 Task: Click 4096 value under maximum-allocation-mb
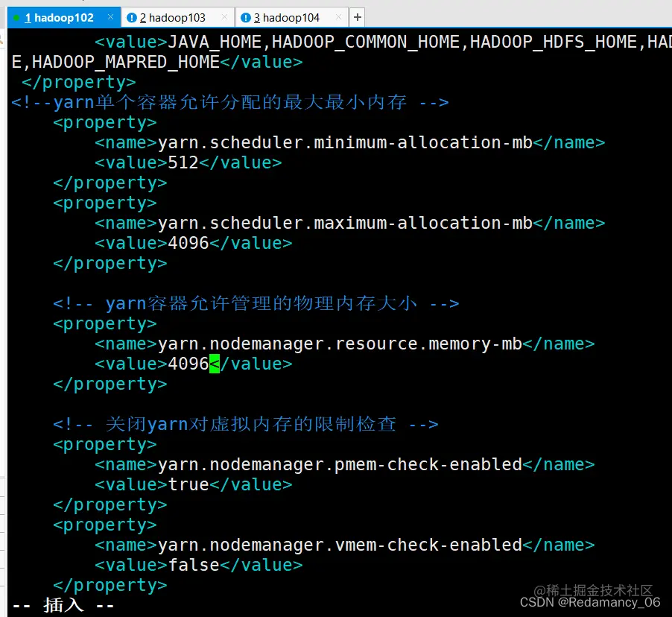(x=188, y=243)
